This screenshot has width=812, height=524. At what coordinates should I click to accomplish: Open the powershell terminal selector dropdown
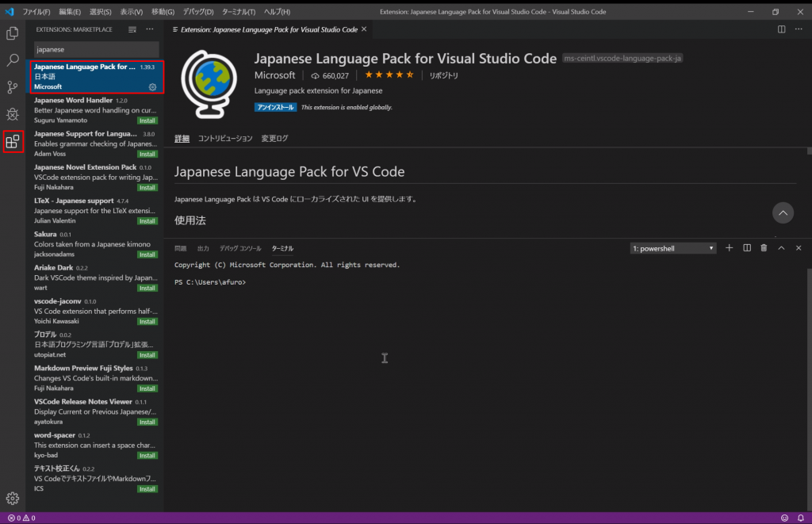point(673,249)
